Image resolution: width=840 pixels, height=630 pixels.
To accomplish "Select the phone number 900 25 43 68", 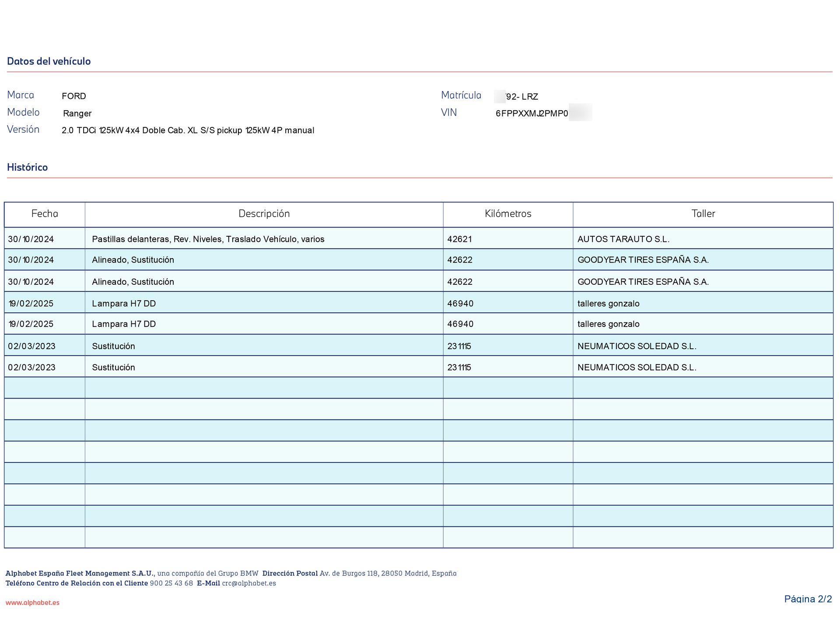I will [x=171, y=583].
